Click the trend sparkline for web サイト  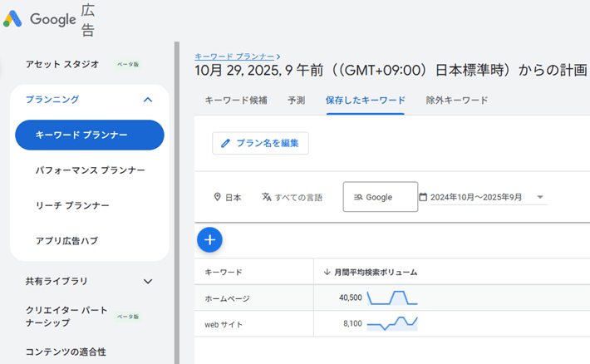click(x=392, y=323)
